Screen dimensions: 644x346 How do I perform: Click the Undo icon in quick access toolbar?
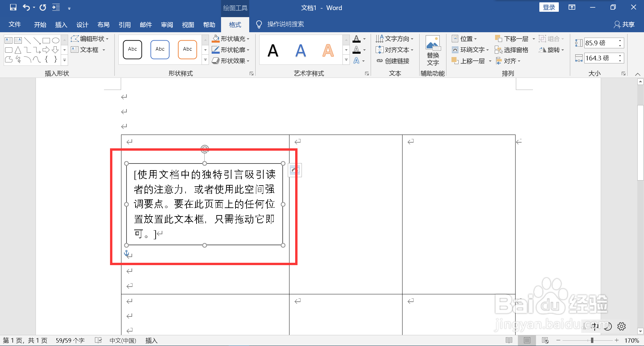pos(26,7)
